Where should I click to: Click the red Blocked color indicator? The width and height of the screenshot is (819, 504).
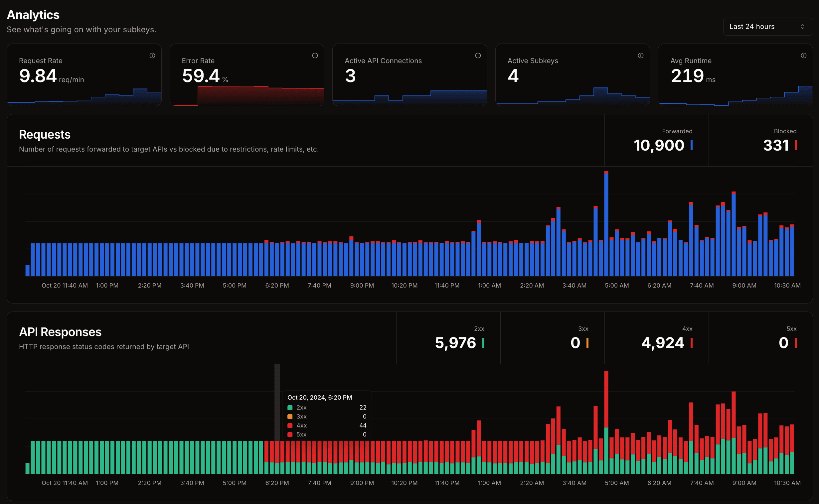click(x=796, y=145)
